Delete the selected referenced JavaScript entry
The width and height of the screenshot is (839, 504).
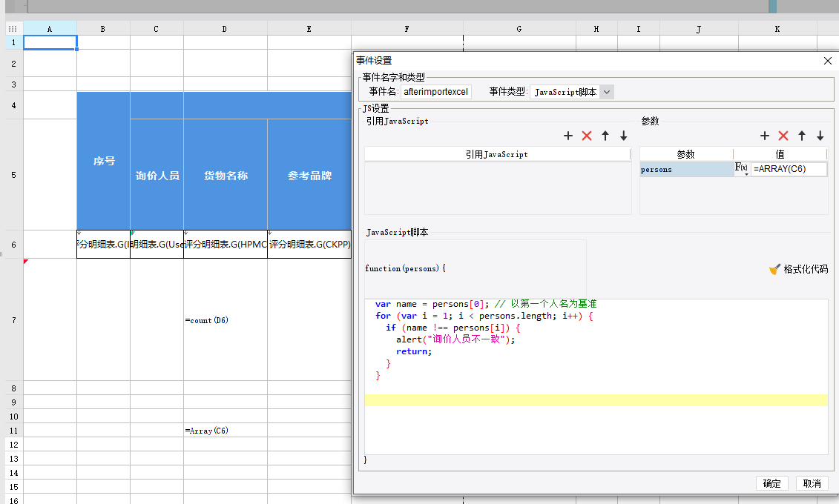click(x=587, y=136)
